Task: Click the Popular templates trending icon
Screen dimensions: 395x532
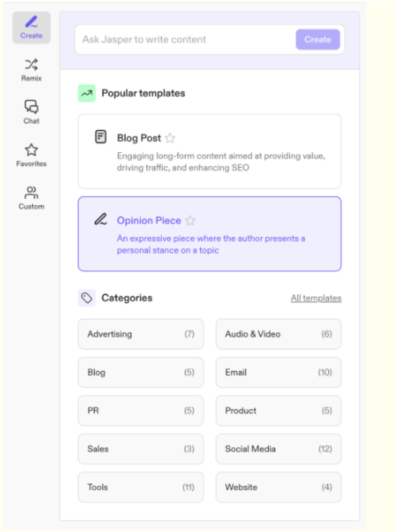Action: coord(87,93)
